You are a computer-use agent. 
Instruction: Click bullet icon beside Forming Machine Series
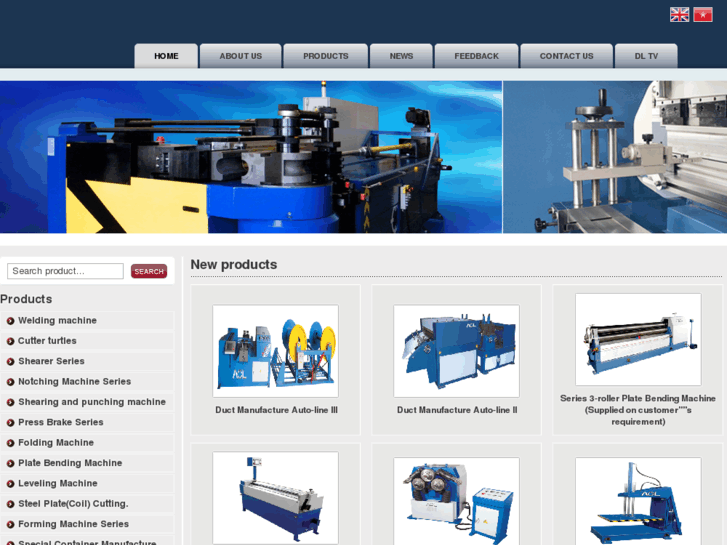[10, 525]
